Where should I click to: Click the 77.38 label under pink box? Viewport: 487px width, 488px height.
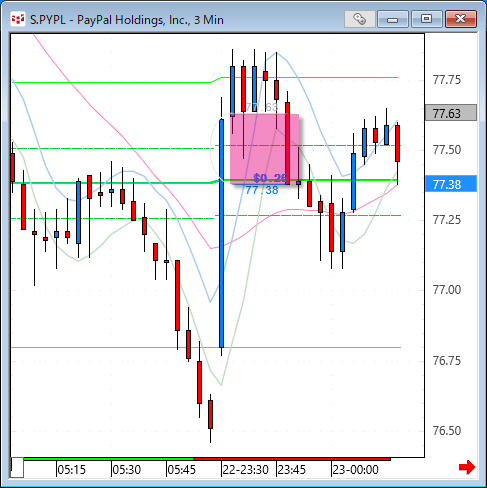point(262,190)
